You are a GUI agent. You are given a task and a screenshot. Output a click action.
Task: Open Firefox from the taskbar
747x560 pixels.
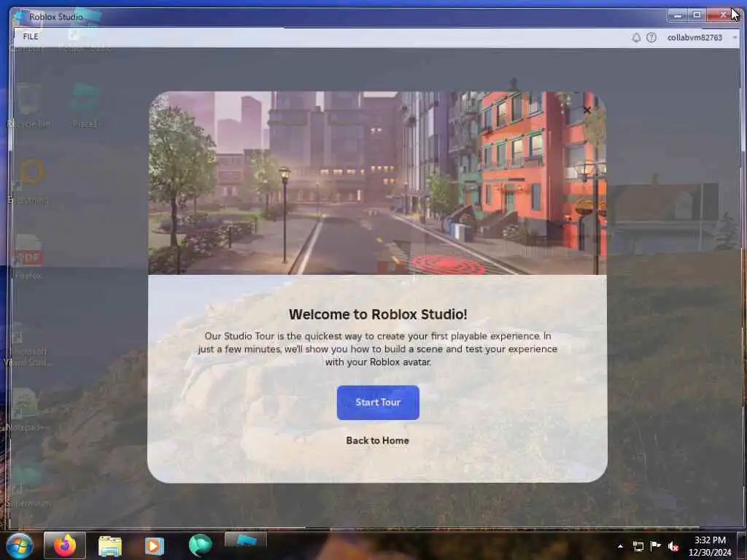(x=65, y=545)
